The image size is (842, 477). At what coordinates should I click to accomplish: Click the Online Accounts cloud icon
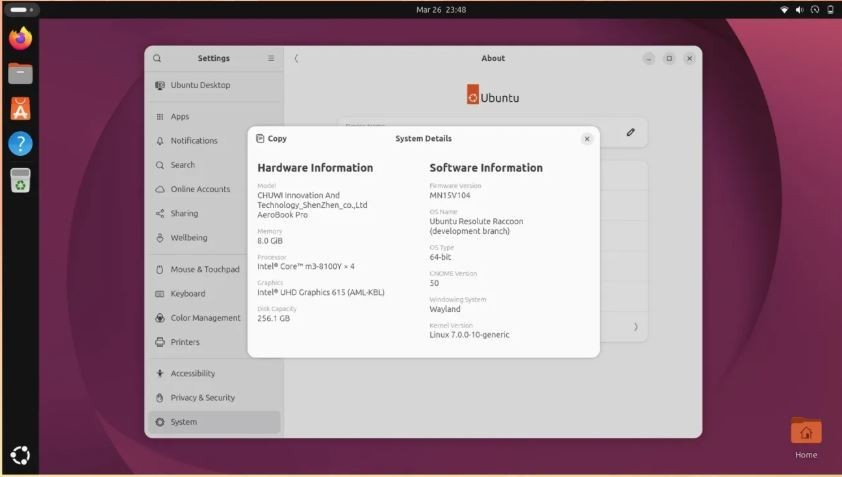tap(159, 189)
